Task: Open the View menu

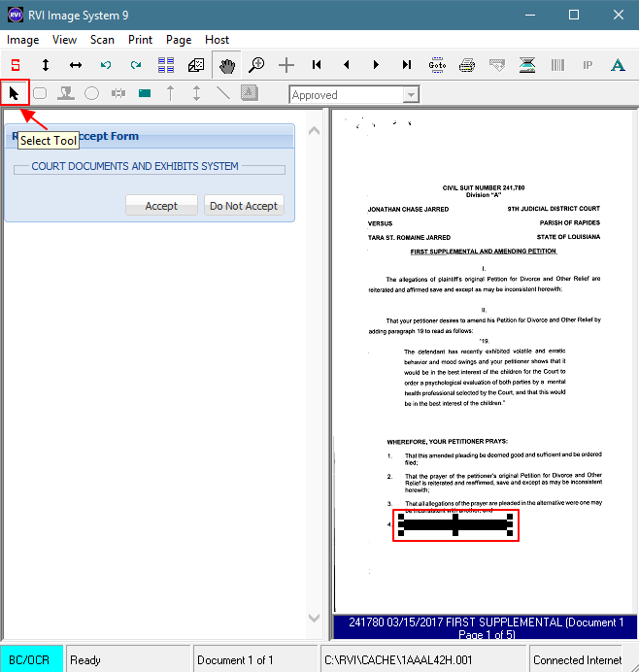Action: pos(64,40)
